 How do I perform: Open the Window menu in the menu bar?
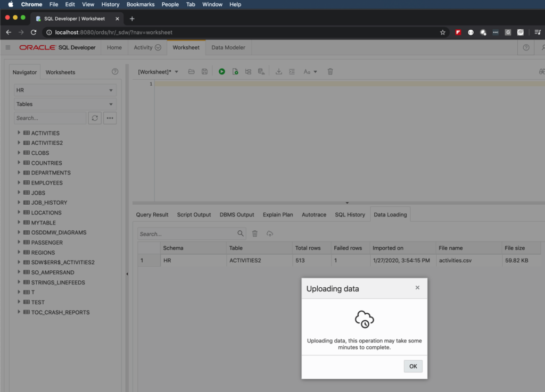[212, 4]
